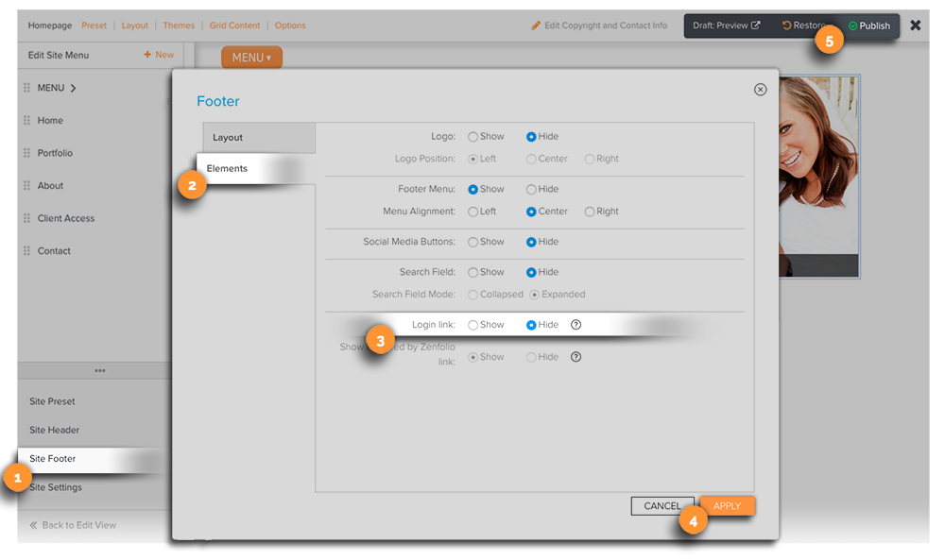This screenshot has height=560, width=945.
Task: Open help icon for Login link
Action: point(576,325)
